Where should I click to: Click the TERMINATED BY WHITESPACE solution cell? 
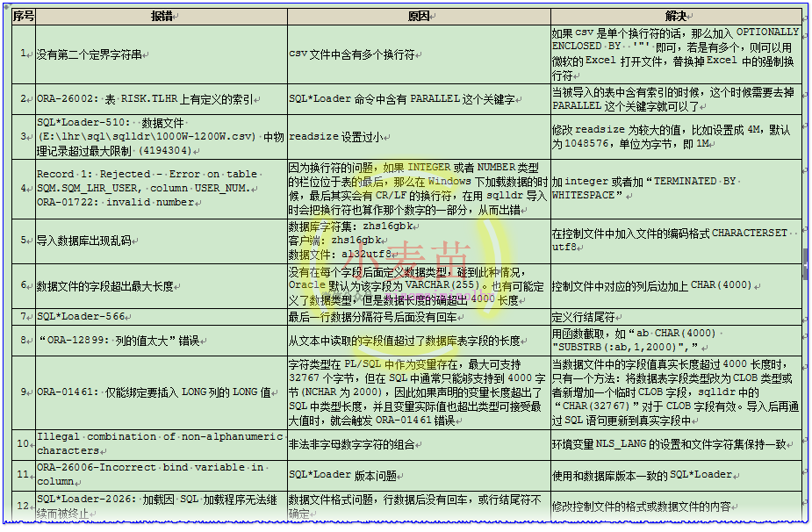tap(676, 189)
